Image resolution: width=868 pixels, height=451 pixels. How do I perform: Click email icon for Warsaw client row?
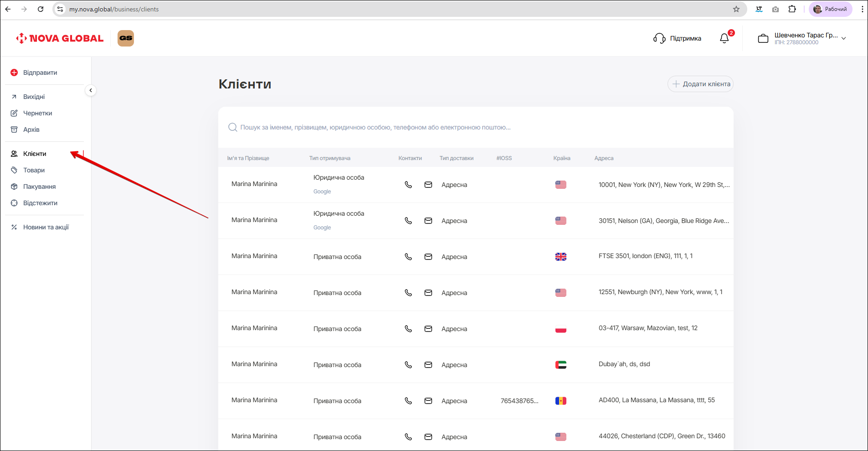(x=428, y=329)
